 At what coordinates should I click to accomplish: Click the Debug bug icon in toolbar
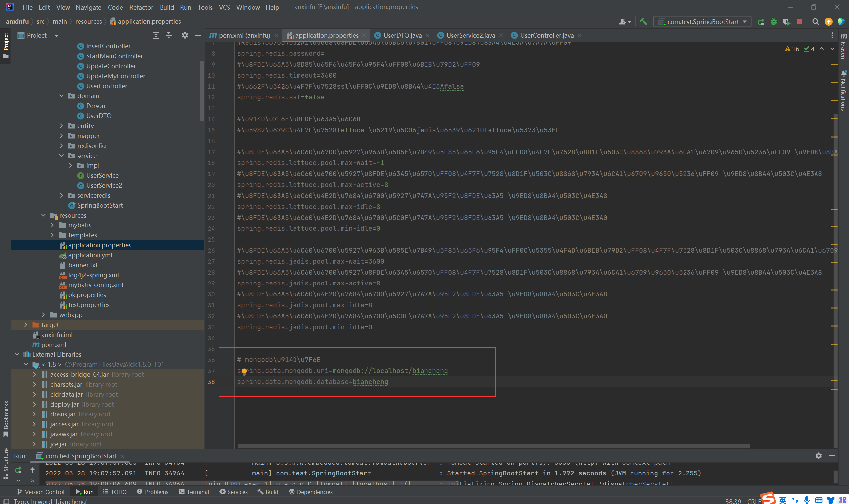pyautogui.click(x=774, y=22)
